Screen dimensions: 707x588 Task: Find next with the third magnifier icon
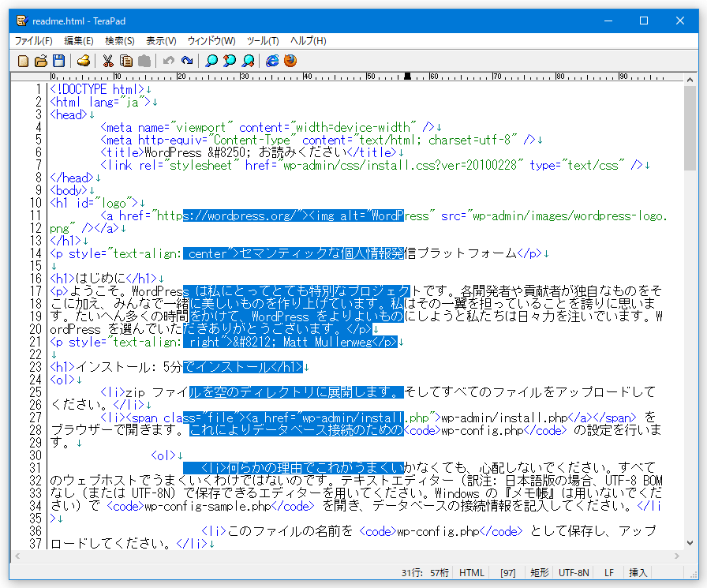[248, 61]
